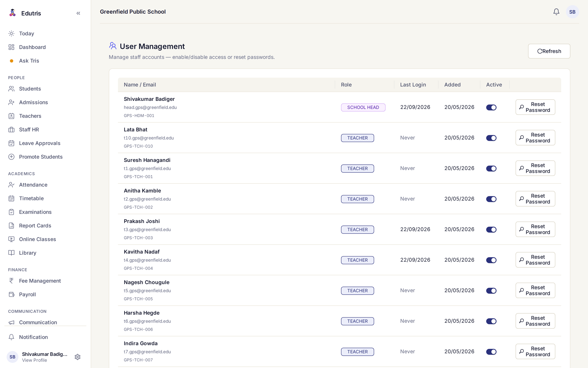Click the Staff HR briefcase icon

click(12, 130)
